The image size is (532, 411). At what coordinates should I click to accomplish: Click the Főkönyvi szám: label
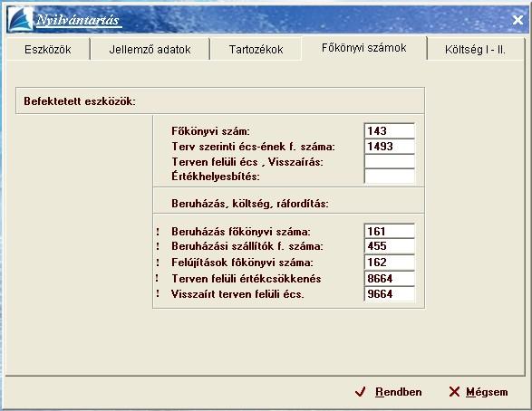point(210,131)
